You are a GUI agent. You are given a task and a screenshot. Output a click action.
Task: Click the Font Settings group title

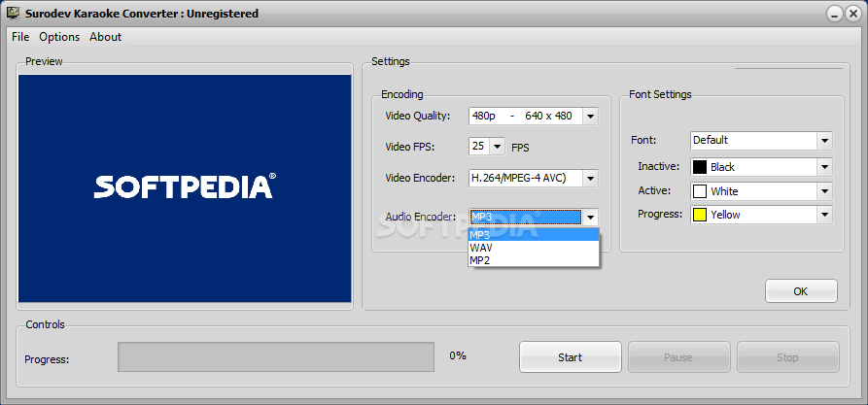pyautogui.click(x=660, y=94)
